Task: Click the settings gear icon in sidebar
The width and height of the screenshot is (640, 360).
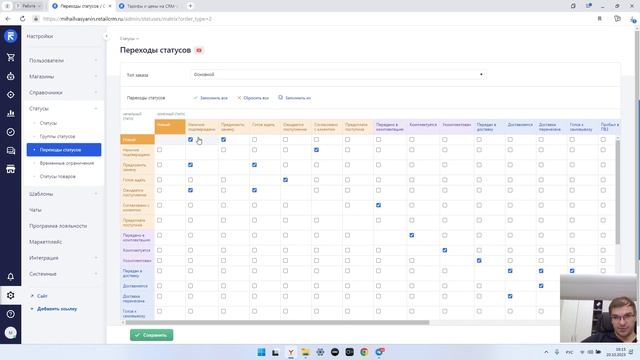Action: pyautogui.click(x=11, y=295)
